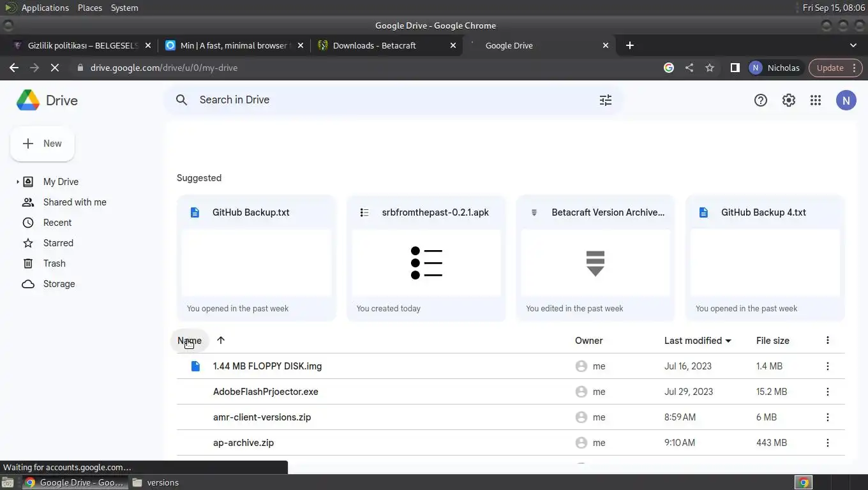This screenshot has height=490, width=868.
Task: Select the AdobeFlashPrjoector.exe file
Action: 511,392
